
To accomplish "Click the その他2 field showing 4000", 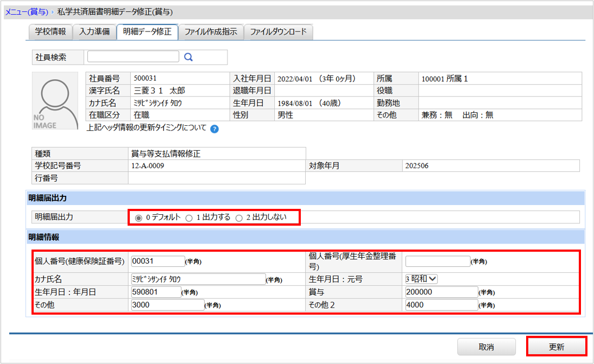I will [x=441, y=305].
